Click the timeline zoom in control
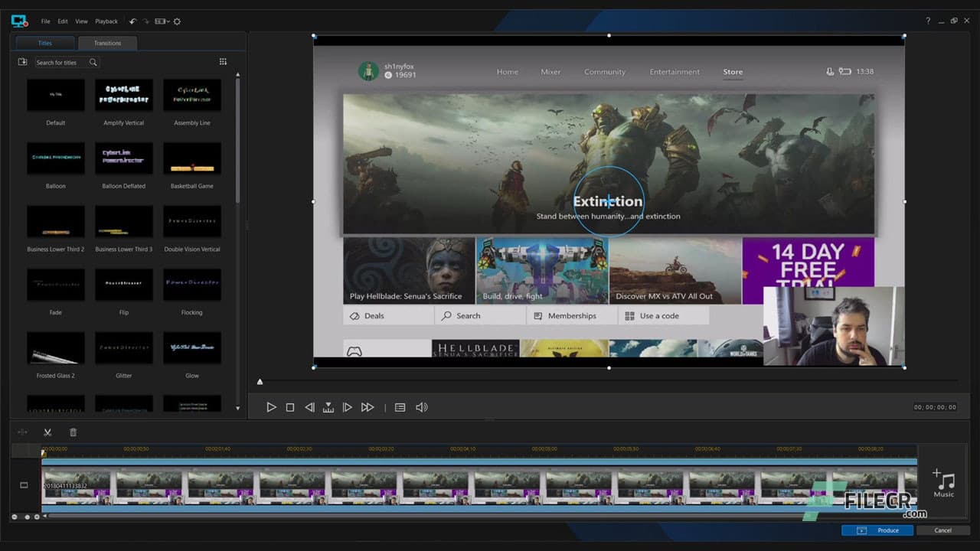Image resolution: width=980 pixels, height=551 pixels. (38, 516)
